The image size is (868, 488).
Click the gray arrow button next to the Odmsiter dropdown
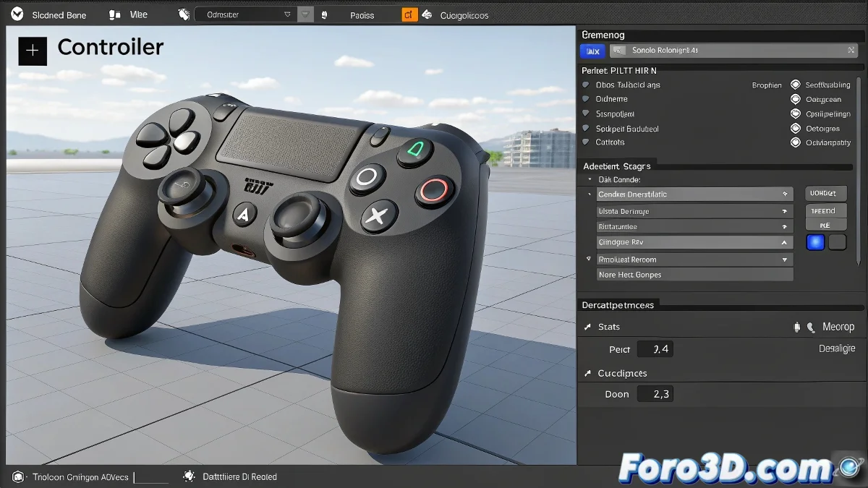306,14
